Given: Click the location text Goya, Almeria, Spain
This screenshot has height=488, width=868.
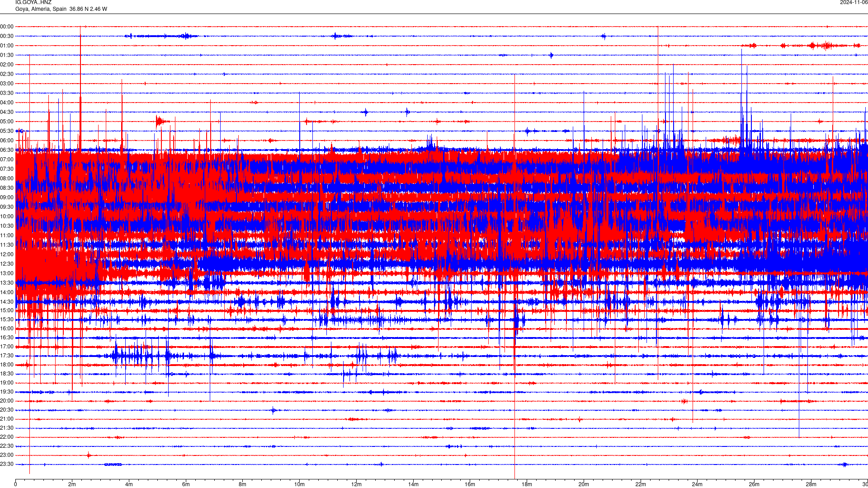Looking at the screenshot, I should [x=41, y=9].
